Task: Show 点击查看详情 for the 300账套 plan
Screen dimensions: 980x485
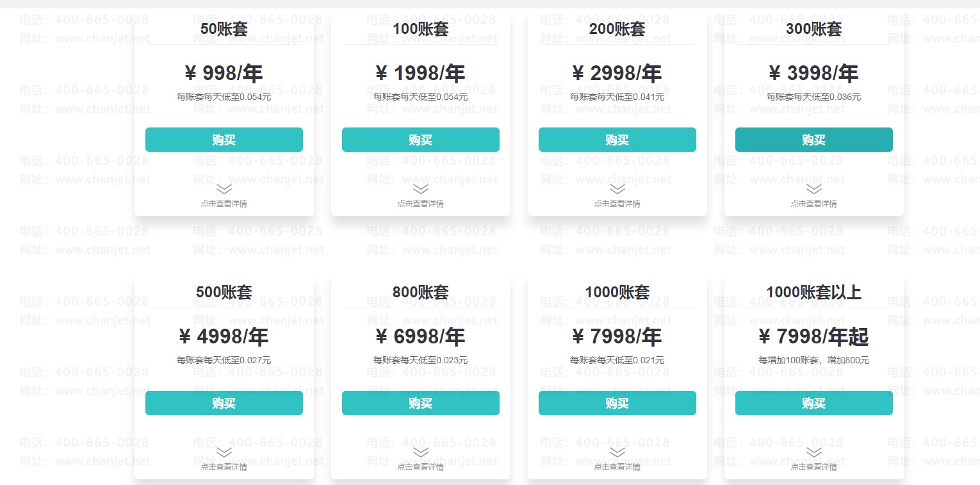Action: pos(813,204)
